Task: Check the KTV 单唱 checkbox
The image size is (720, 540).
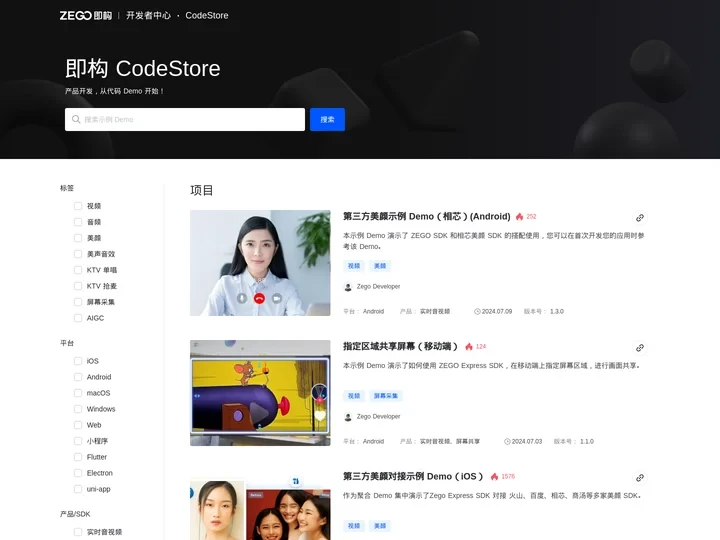Action: click(78, 270)
